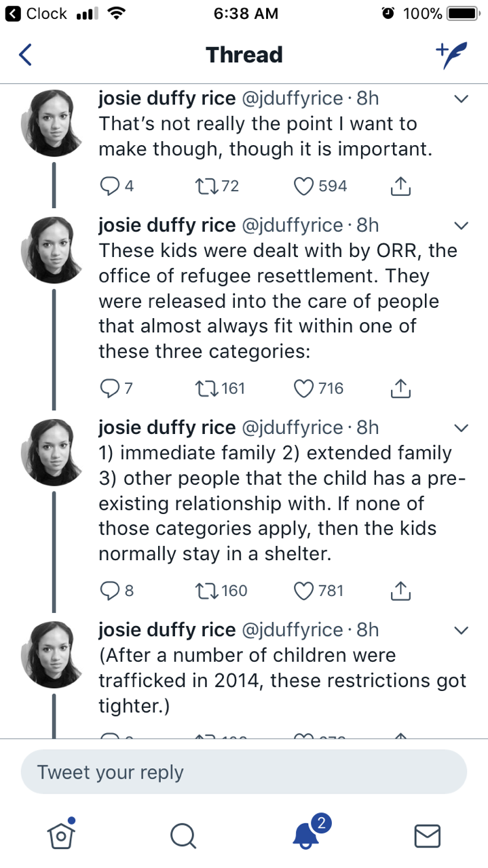Open the Search tab magnifier icon
This screenshot has height=868, width=488.
point(182,835)
